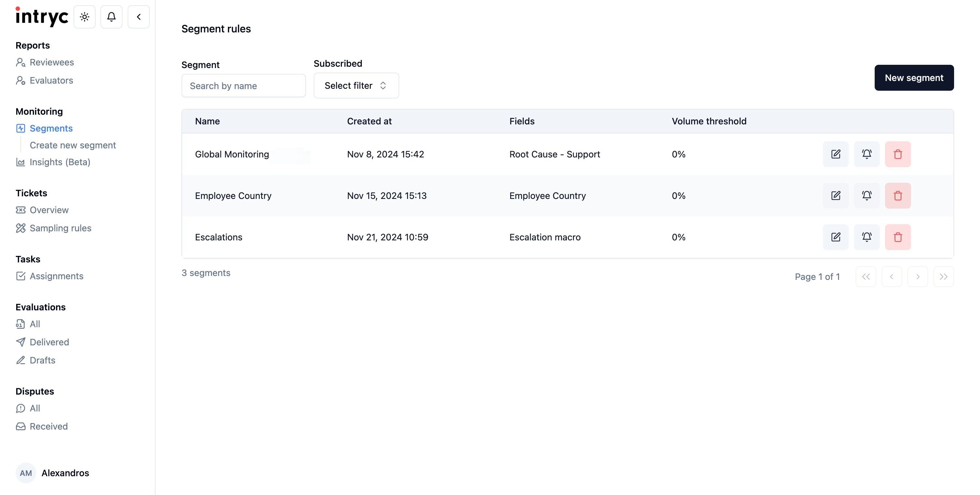Open Create new segment link
Viewport: 980px width, 495px height.
(73, 145)
